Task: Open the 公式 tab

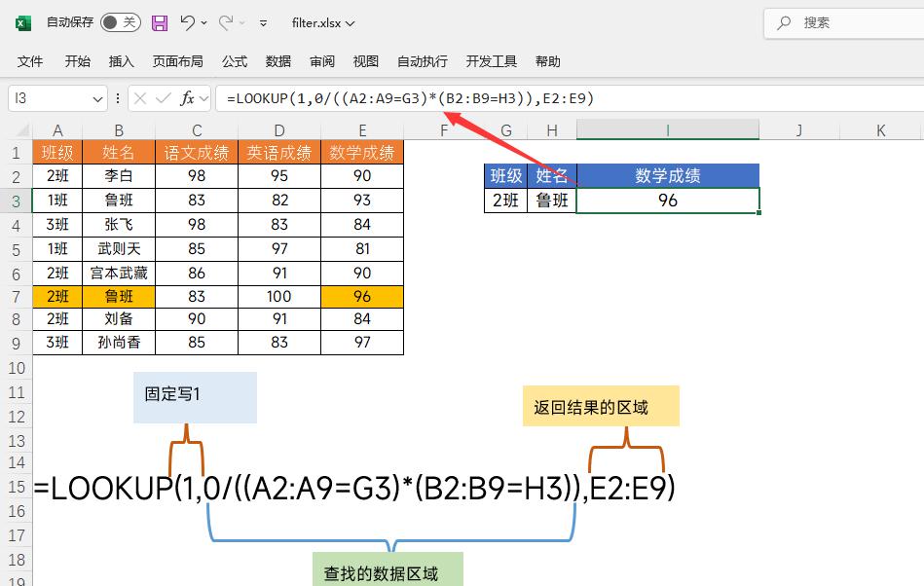Action: [235, 61]
